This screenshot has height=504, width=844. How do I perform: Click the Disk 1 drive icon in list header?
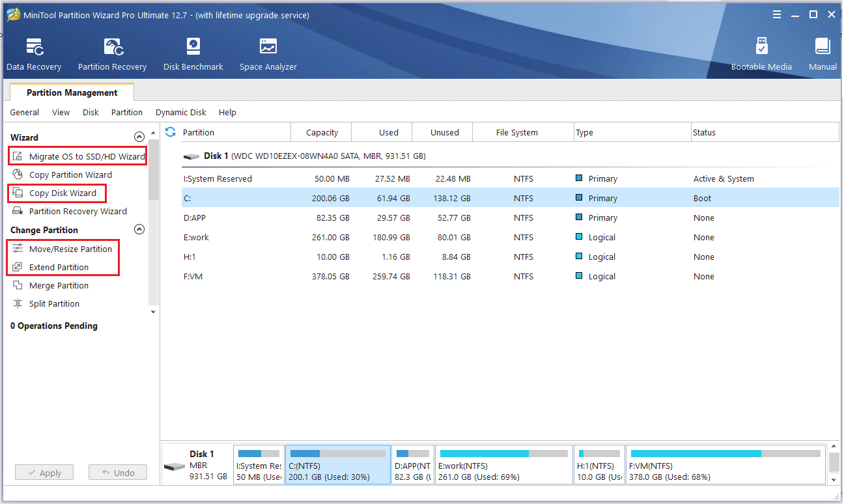point(191,157)
